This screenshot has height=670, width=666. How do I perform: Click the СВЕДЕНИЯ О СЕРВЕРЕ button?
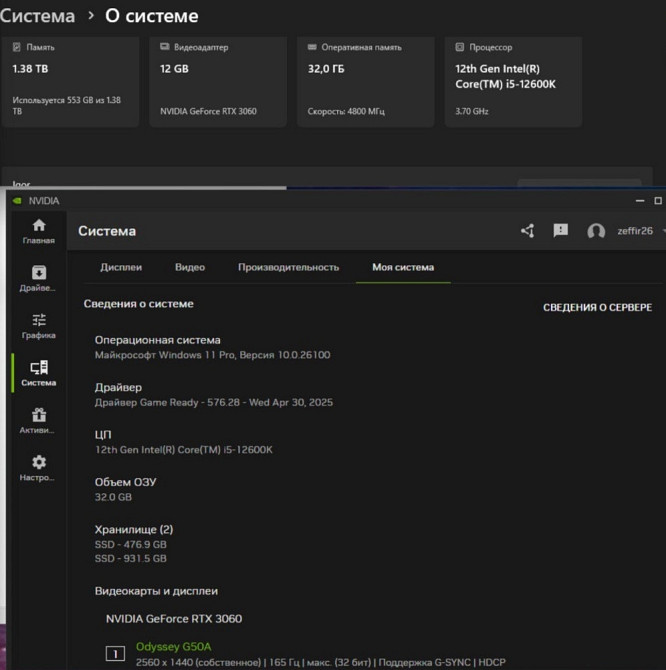coord(597,307)
